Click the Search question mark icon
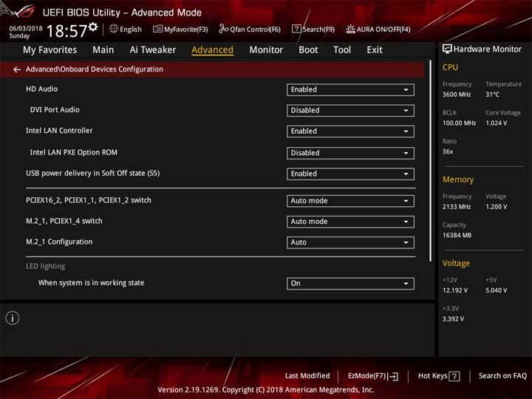This screenshot has height=399, width=532. click(296, 29)
